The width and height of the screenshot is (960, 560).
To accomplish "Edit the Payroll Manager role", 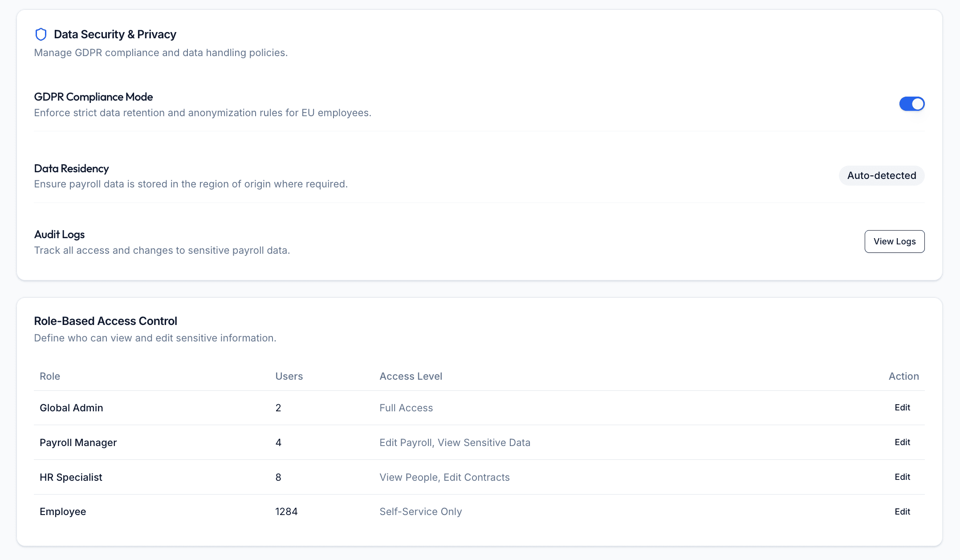I will pyautogui.click(x=902, y=442).
